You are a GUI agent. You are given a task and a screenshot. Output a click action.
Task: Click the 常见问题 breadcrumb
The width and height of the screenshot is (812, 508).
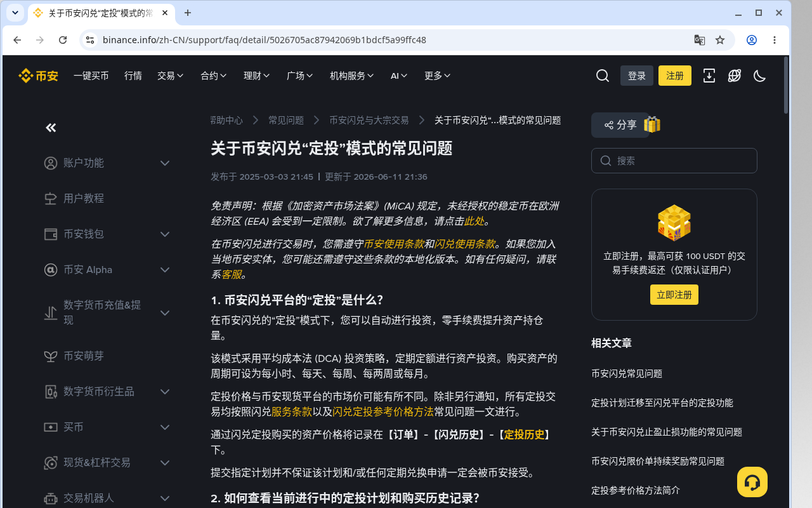(286, 120)
